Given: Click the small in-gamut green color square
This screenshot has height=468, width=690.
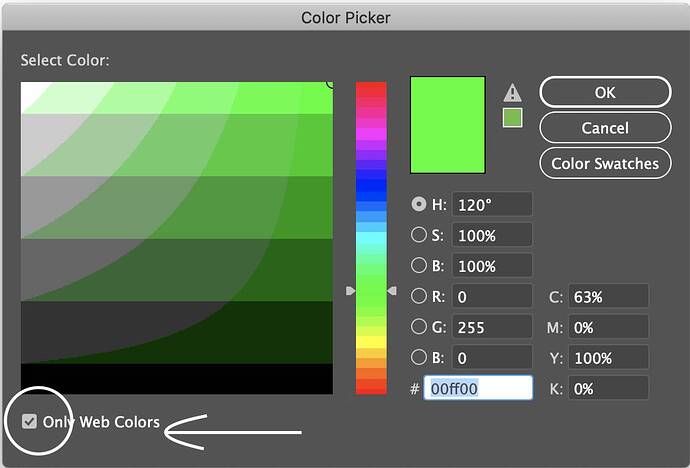Looking at the screenshot, I should tap(513, 118).
